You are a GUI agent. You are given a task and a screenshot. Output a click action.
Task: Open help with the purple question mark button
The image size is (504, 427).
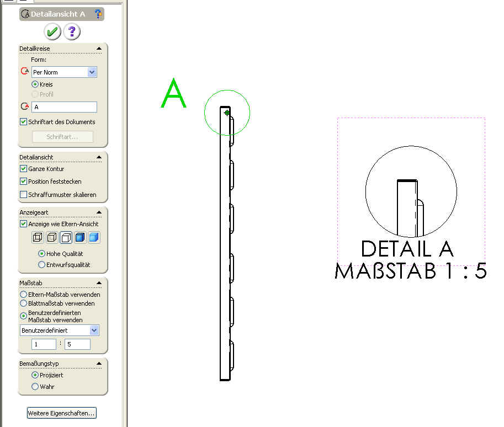tap(72, 32)
